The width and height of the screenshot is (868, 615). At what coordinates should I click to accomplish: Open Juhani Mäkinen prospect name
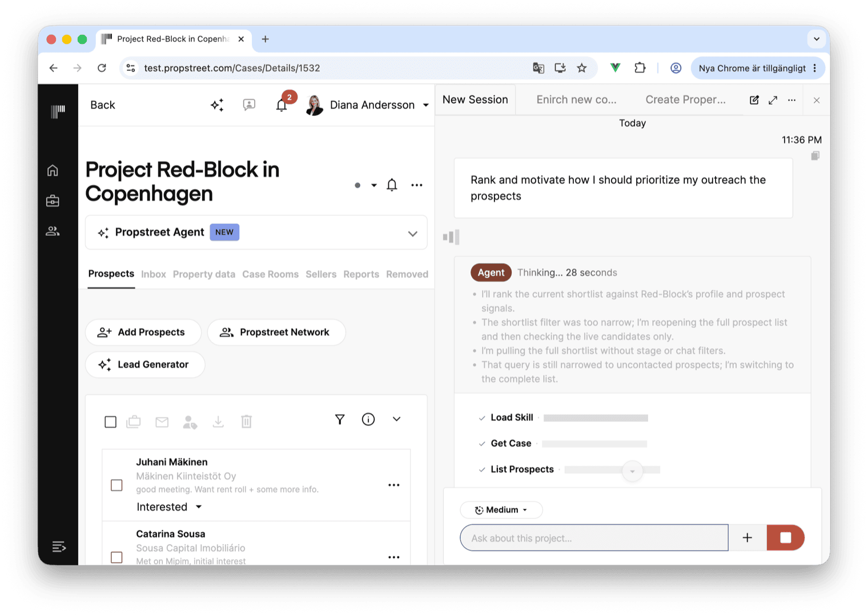coord(172,462)
